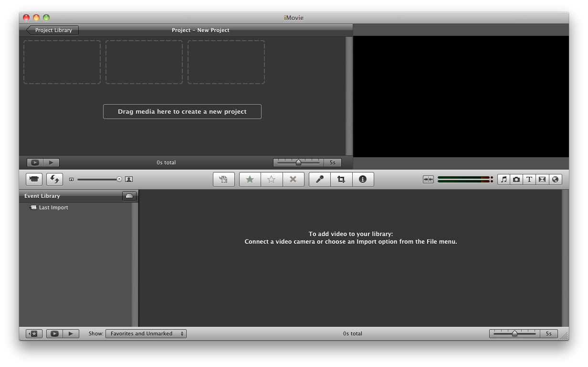Adjust the clip thumbnail size slider
This screenshot has width=588, height=367.
(100, 179)
